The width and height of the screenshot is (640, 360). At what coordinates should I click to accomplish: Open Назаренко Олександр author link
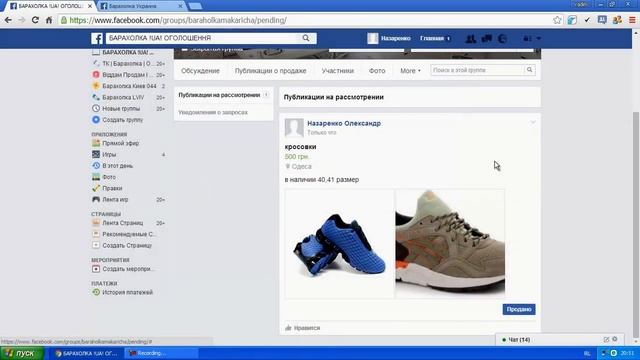pyautogui.click(x=344, y=123)
